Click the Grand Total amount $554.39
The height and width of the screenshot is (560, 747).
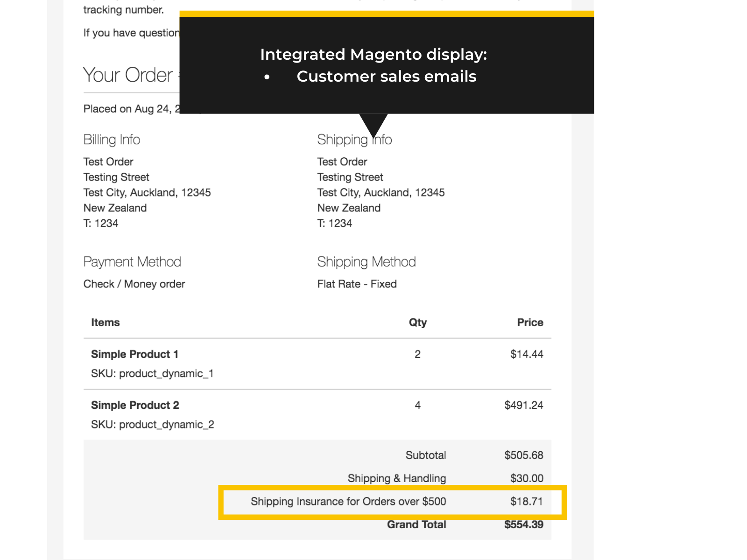pyautogui.click(x=523, y=525)
